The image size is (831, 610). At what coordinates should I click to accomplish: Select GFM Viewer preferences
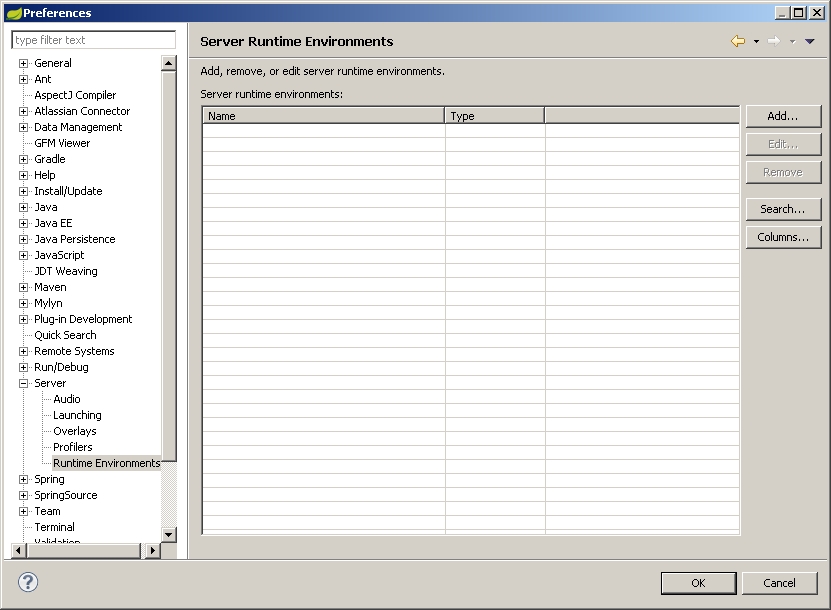coord(62,143)
